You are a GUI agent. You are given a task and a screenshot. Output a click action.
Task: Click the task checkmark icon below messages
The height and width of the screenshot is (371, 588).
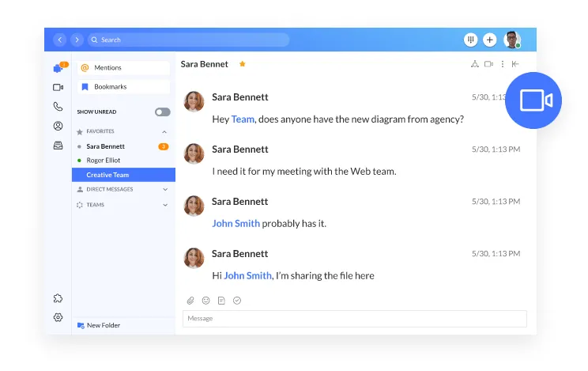[x=237, y=301]
